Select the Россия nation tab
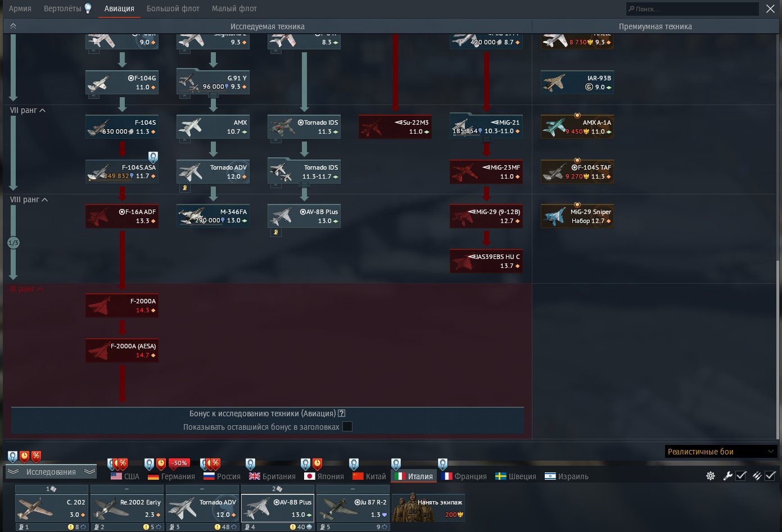Screen dimensions: 782x532 click(222, 476)
